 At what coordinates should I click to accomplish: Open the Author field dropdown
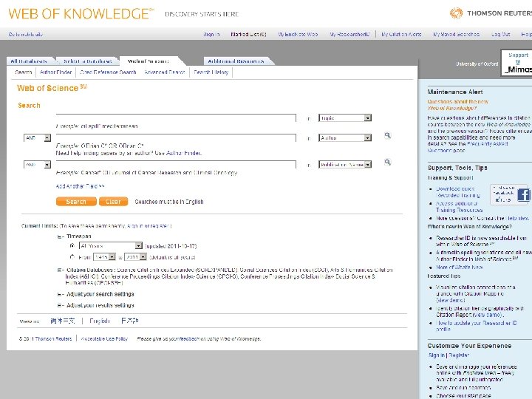345,137
